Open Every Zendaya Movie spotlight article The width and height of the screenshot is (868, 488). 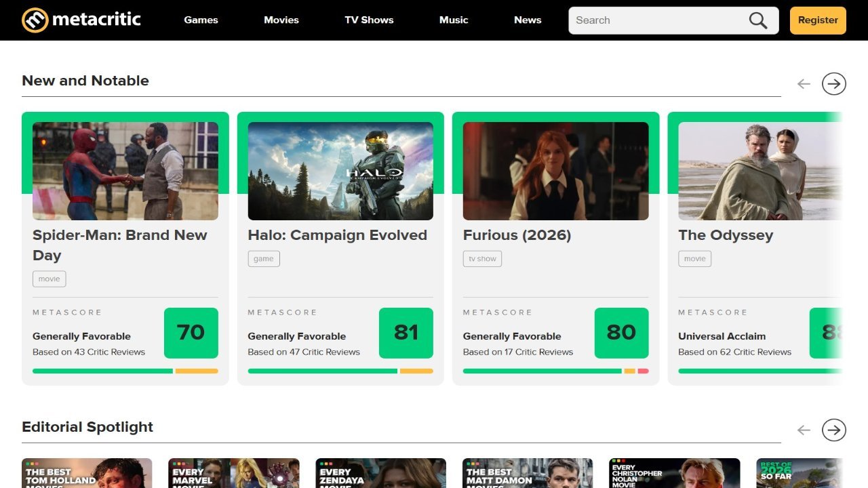380,473
